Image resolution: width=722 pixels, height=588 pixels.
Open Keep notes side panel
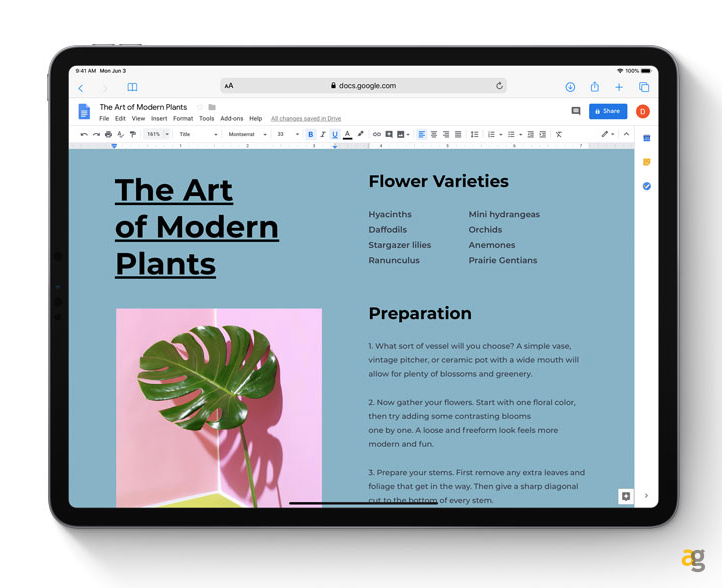646,162
